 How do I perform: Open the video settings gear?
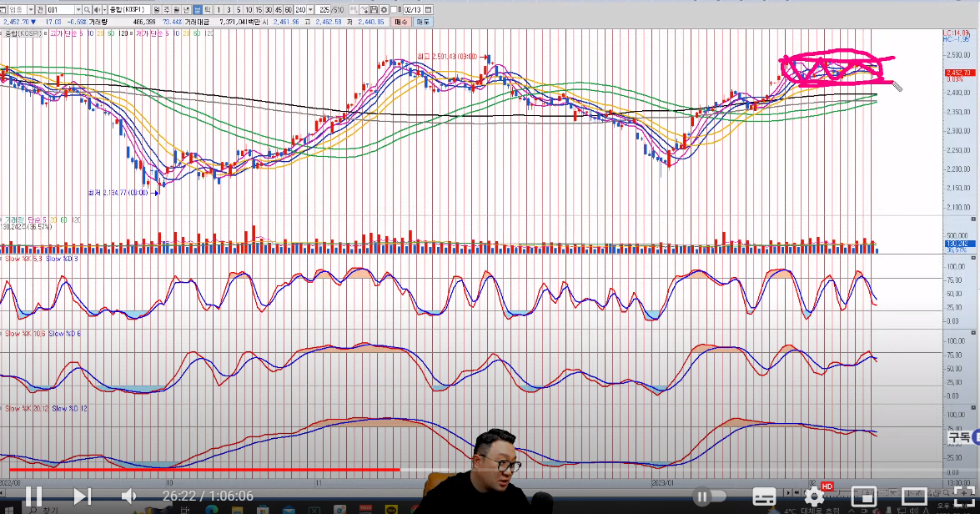813,496
